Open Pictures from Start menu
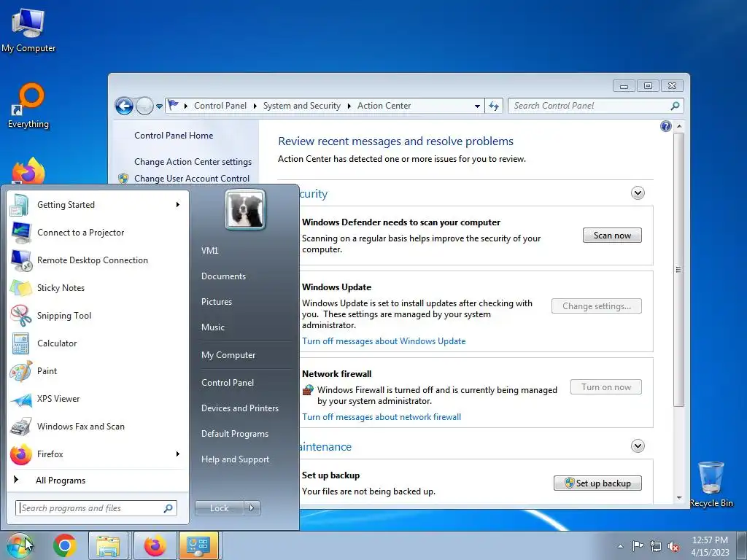The width and height of the screenshot is (747, 560). point(216,302)
